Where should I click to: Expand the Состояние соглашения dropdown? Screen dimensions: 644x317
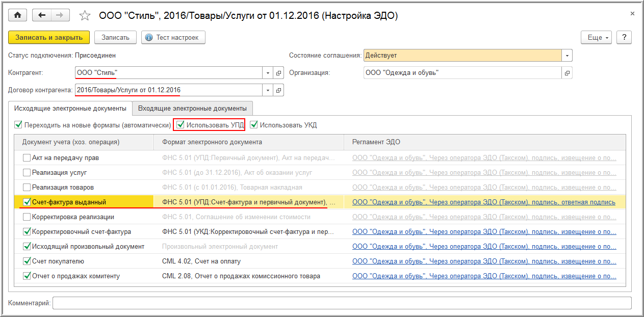pyautogui.click(x=567, y=56)
